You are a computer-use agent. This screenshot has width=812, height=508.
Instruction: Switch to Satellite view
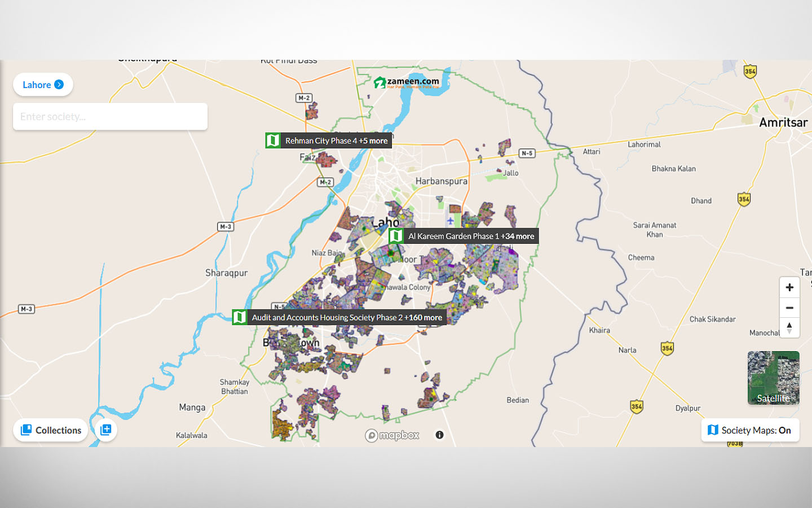point(773,378)
